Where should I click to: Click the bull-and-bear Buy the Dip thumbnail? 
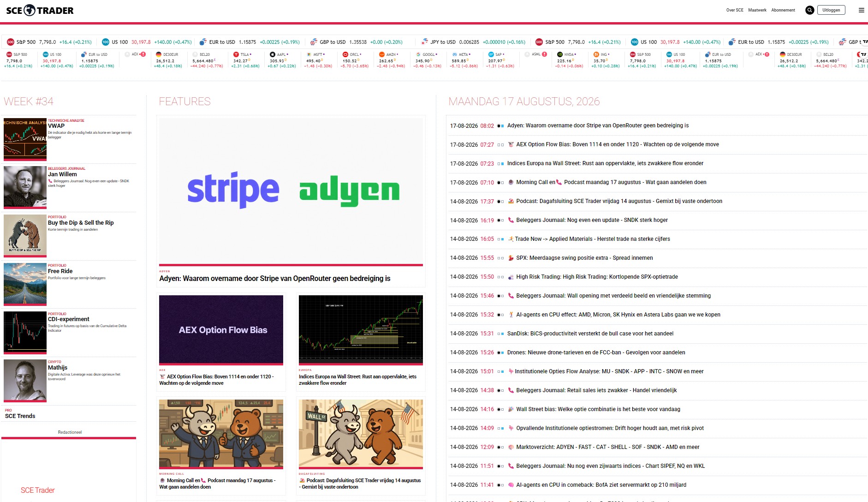[x=25, y=235]
